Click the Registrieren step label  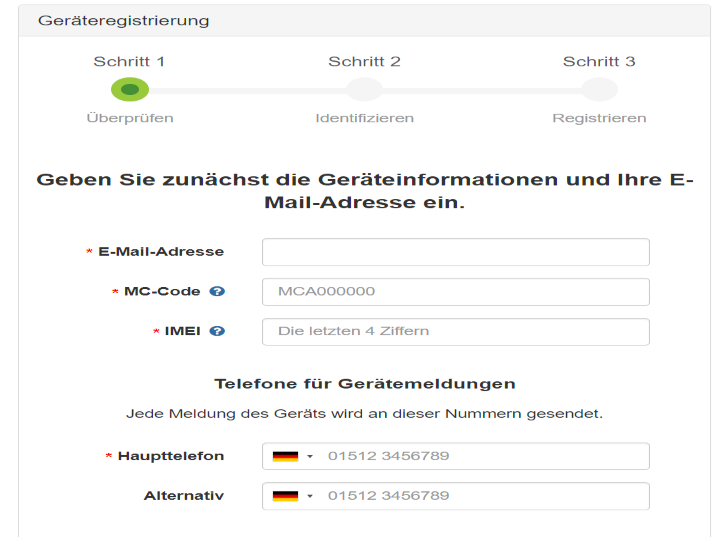599,118
